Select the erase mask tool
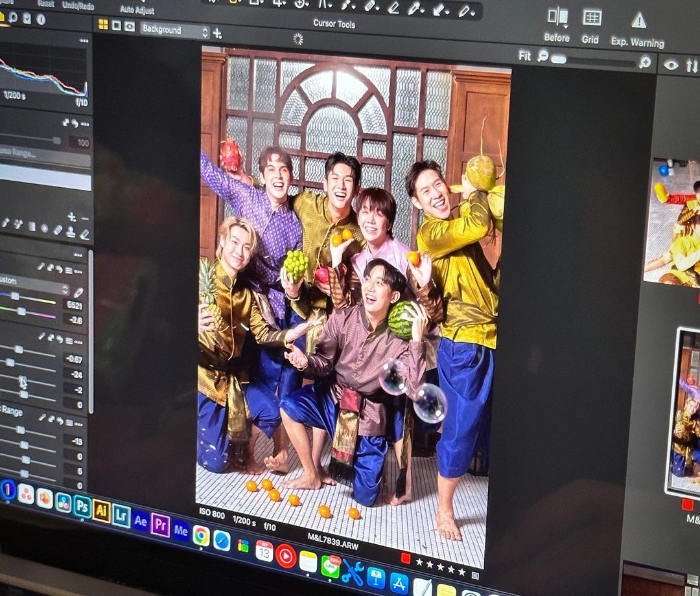This screenshot has width=700, height=596. point(84,235)
